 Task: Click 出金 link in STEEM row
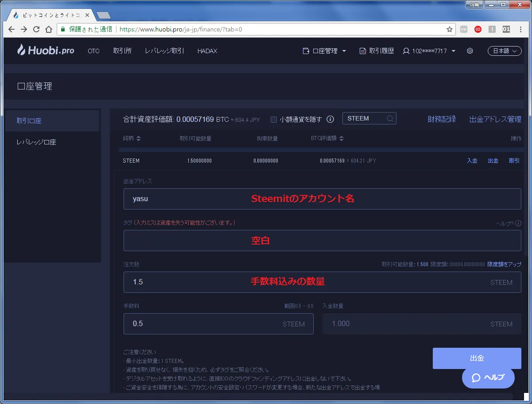pos(493,160)
